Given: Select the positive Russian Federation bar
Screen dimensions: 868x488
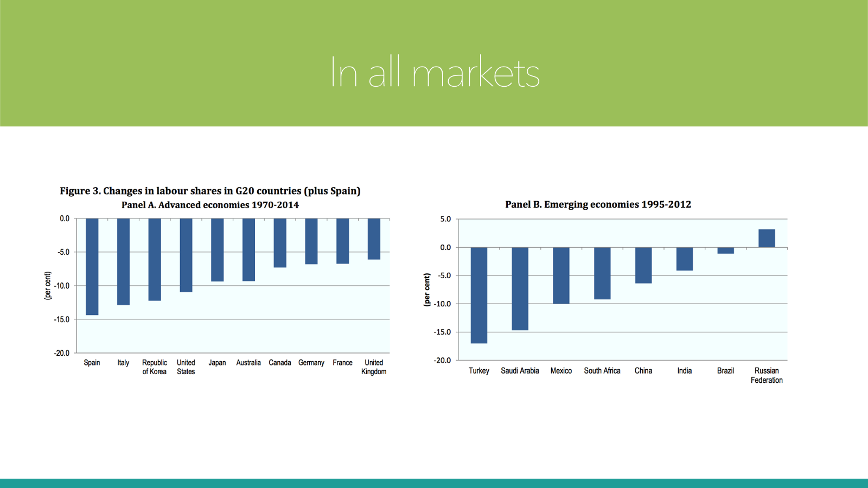Looking at the screenshot, I should (x=767, y=239).
